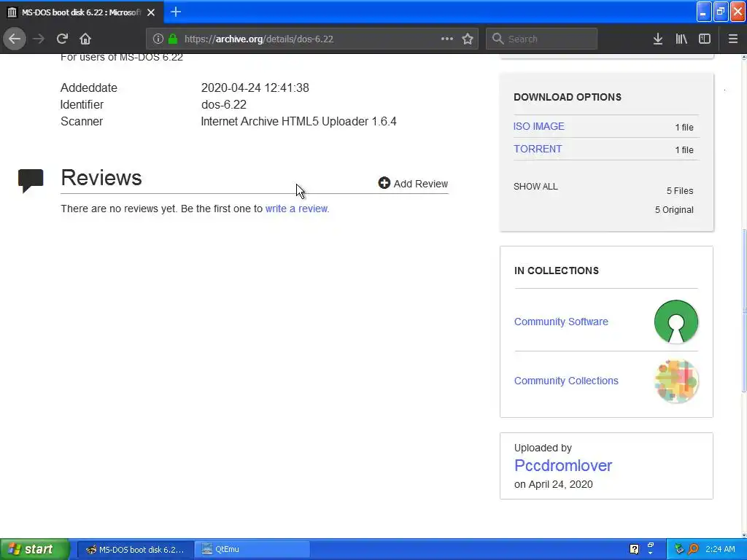Open uploader Pccdromlover profile
747x560 pixels.
563,465
